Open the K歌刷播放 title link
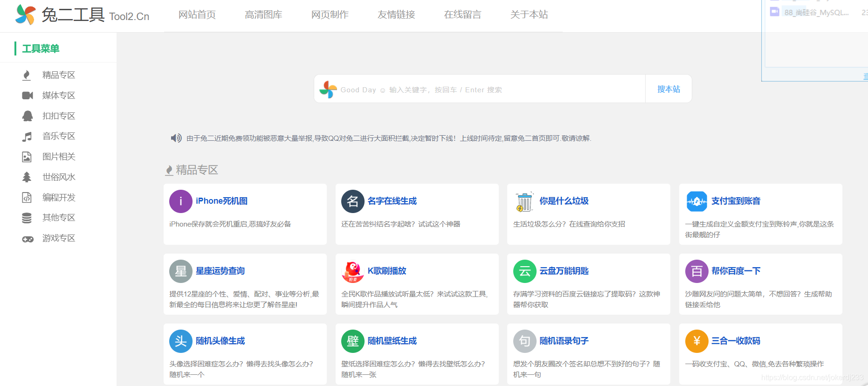868x386 pixels. (x=387, y=271)
